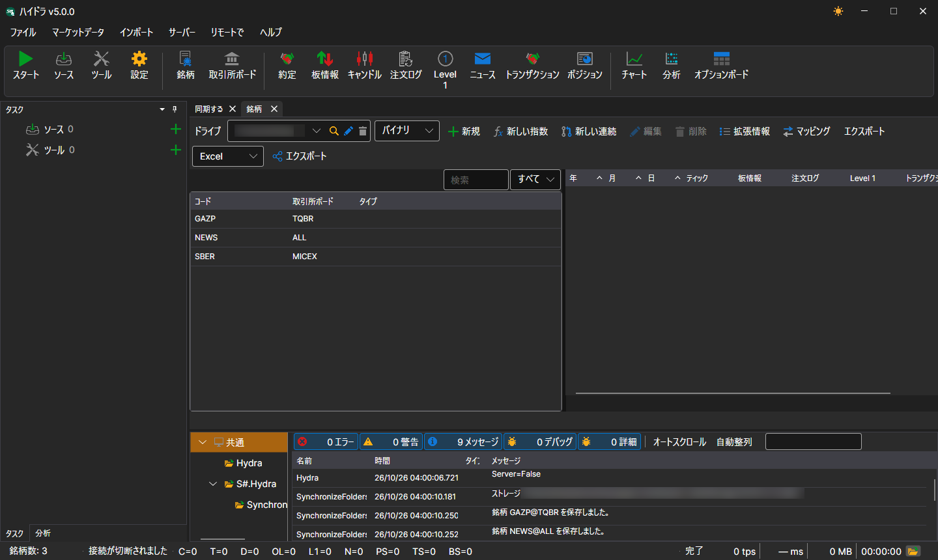Toggle the Auto-scroll log option

(679, 441)
